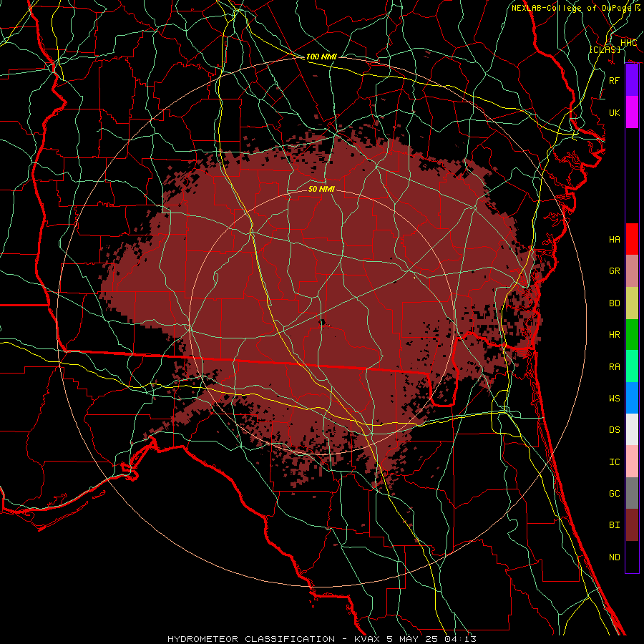Viewport: 644px width, 644px height.
Task: Click the RA legend label
Action: tap(615, 366)
